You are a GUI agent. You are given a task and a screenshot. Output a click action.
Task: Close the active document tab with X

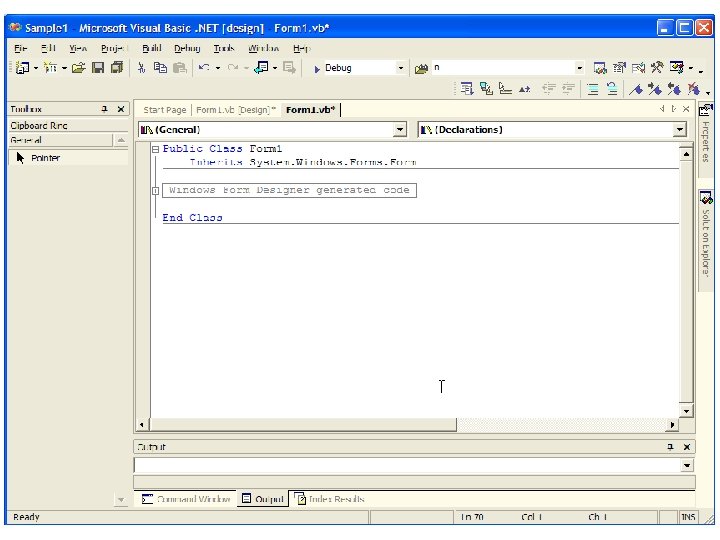(x=686, y=109)
